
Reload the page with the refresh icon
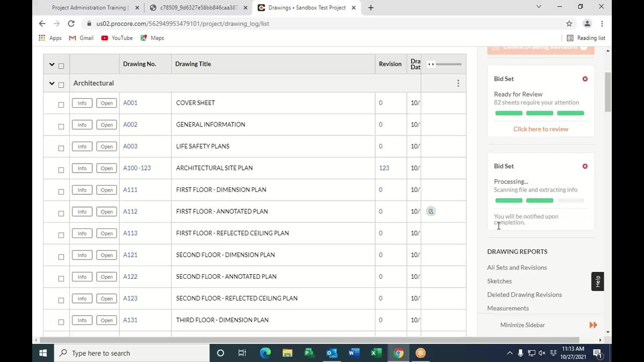pos(71,24)
